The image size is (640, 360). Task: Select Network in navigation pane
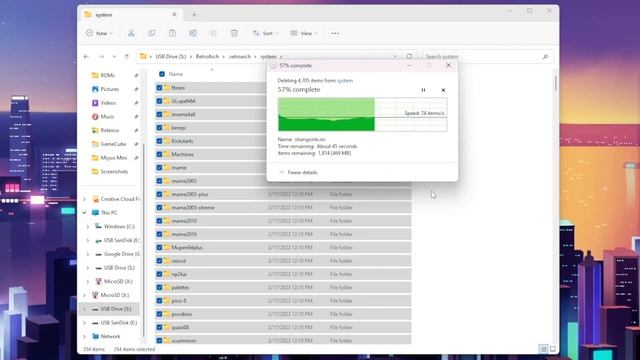[110, 336]
